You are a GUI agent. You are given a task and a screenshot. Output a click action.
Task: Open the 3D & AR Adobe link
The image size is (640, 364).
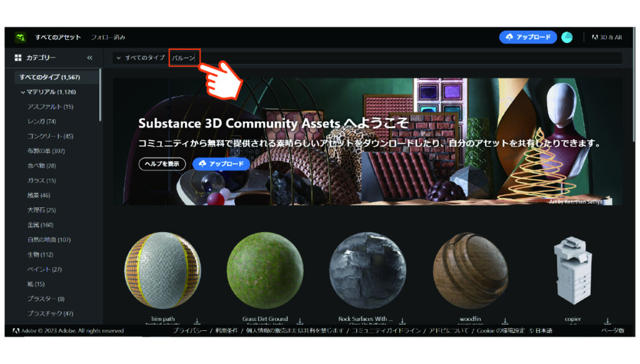click(607, 37)
